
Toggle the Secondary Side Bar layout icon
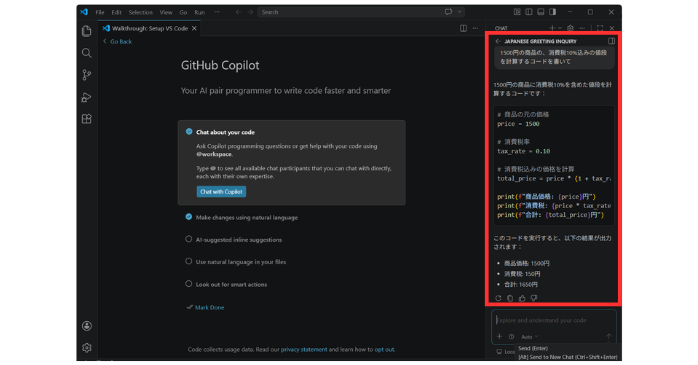click(552, 12)
